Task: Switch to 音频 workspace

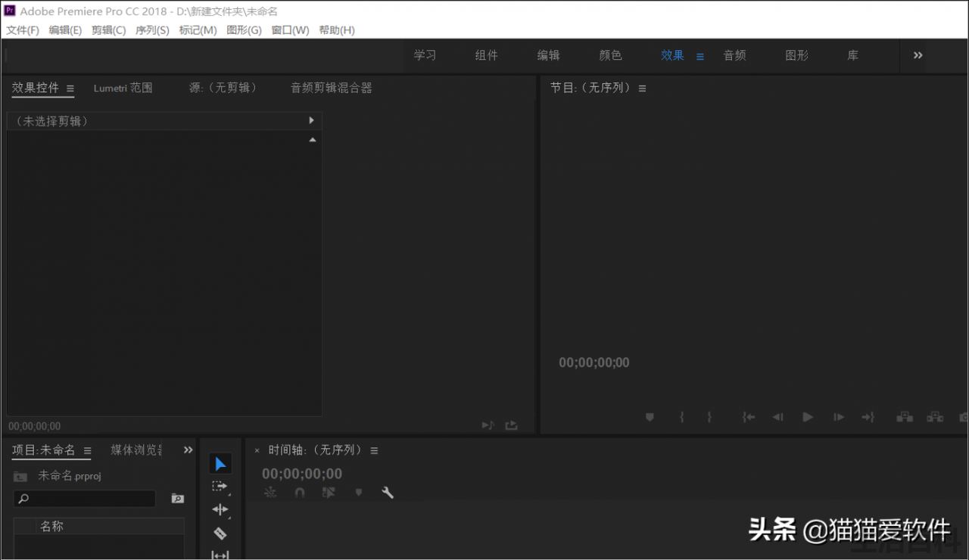Action: [x=734, y=55]
